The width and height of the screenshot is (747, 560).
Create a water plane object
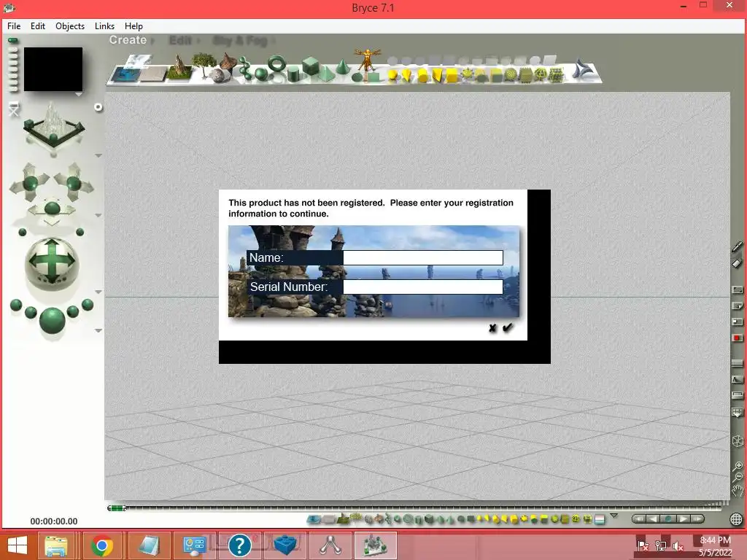coord(125,75)
